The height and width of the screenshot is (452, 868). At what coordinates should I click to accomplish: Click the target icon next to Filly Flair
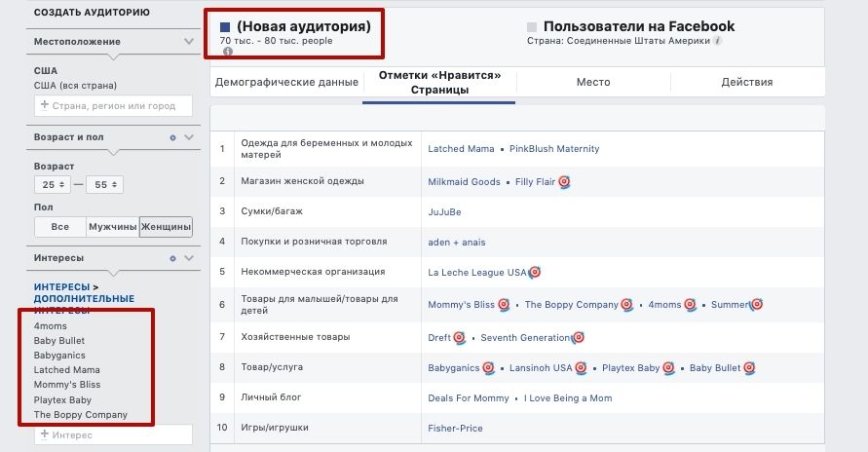(564, 181)
